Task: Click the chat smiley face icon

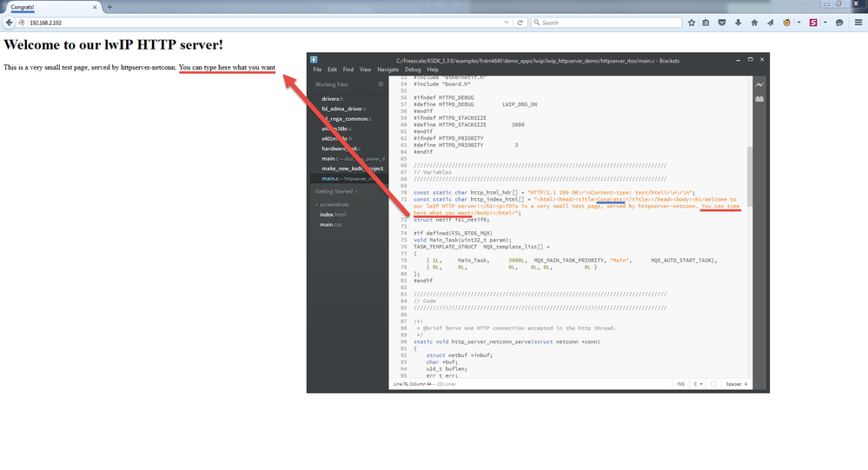Action: (839, 23)
